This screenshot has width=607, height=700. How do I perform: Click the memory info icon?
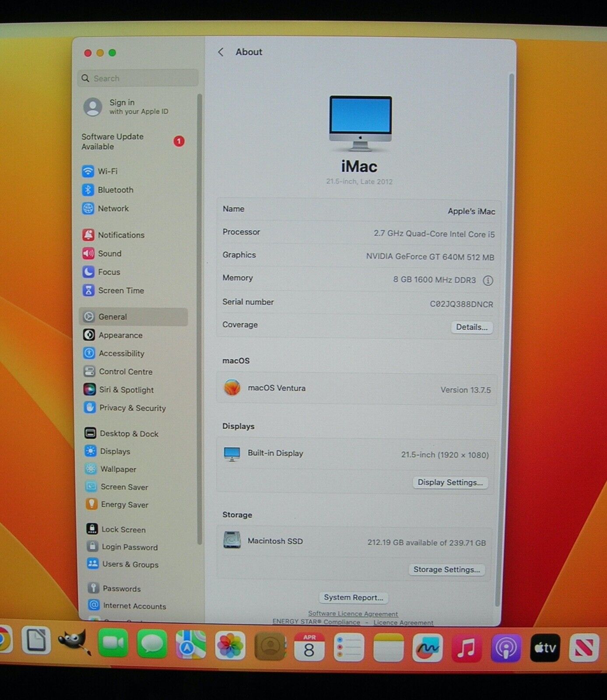(x=488, y=281)
